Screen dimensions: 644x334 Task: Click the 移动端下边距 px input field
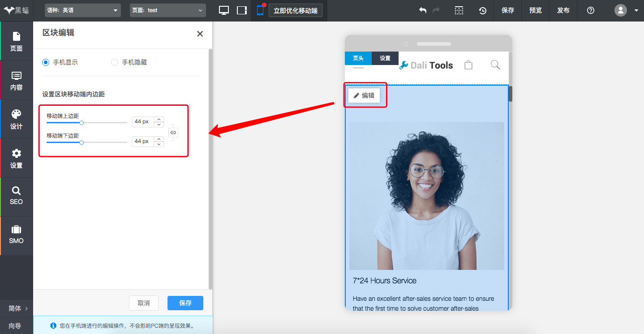click(143, 141)
